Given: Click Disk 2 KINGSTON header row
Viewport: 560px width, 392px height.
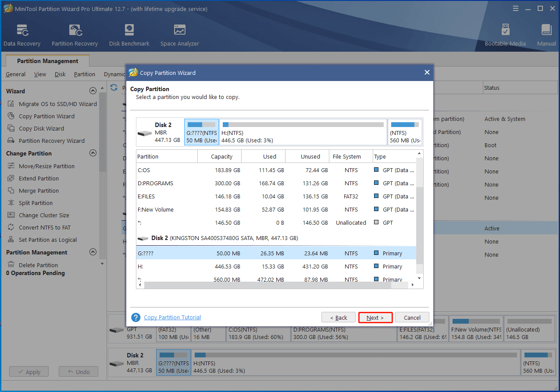Looking at the screenshot, I should (x=276, y=238).
